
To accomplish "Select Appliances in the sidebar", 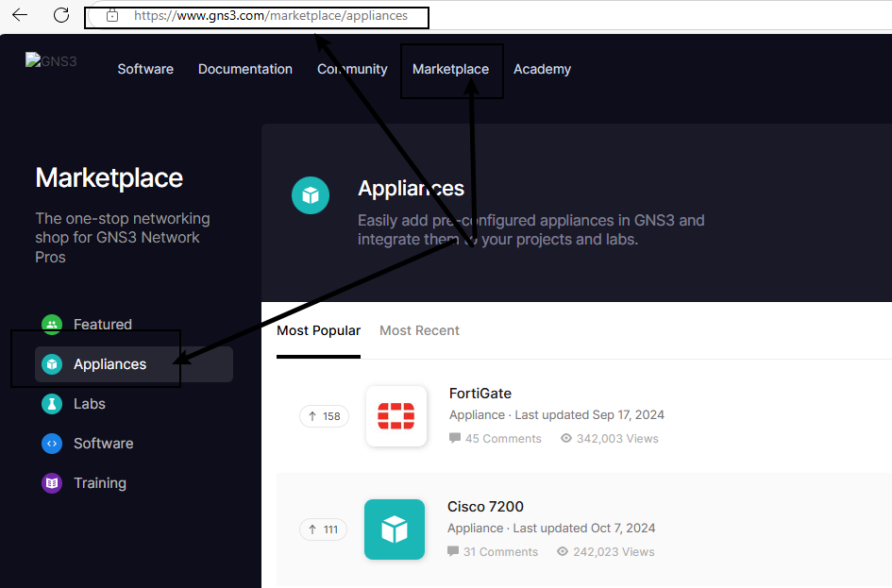I will coord(134,364).
